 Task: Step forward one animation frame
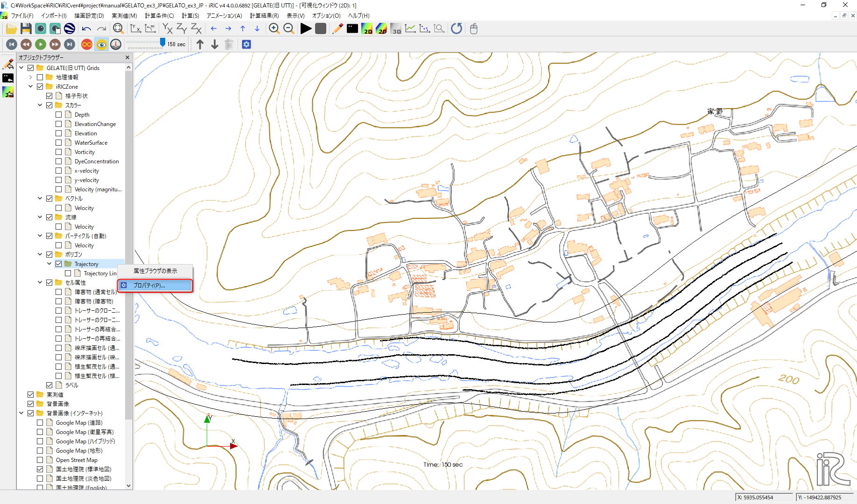click(x=55, y=44)
